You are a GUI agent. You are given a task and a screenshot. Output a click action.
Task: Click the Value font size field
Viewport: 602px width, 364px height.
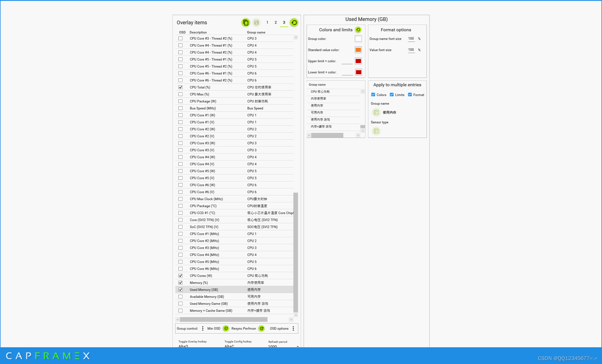pos(411,50)
